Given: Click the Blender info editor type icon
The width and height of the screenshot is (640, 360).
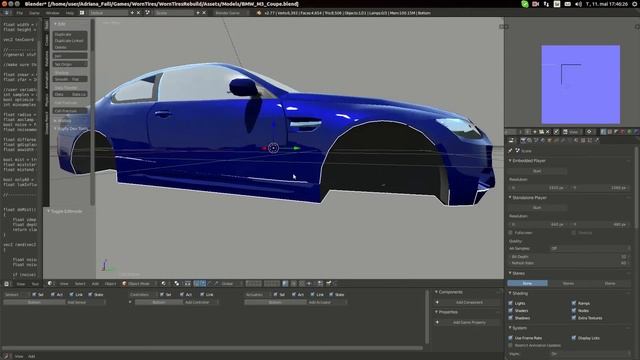Looking at the screenshot, I should [6, 13].
